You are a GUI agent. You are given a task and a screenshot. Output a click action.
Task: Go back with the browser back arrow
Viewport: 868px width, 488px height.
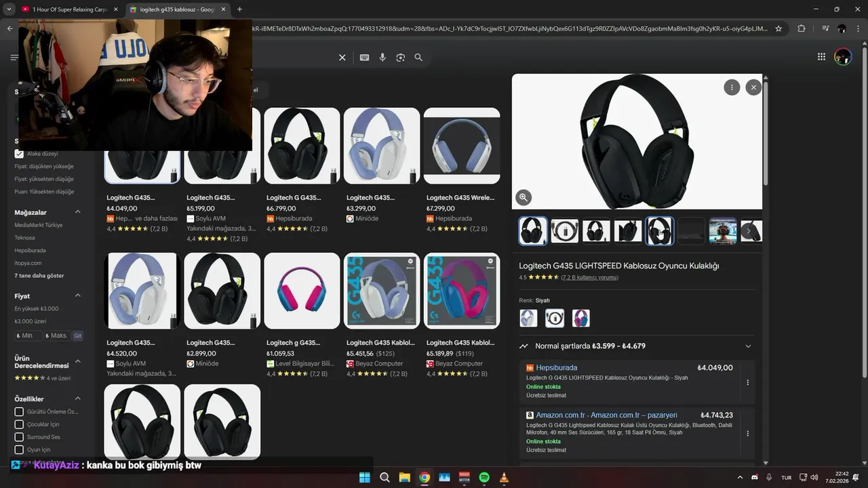(x=9, y=28)
